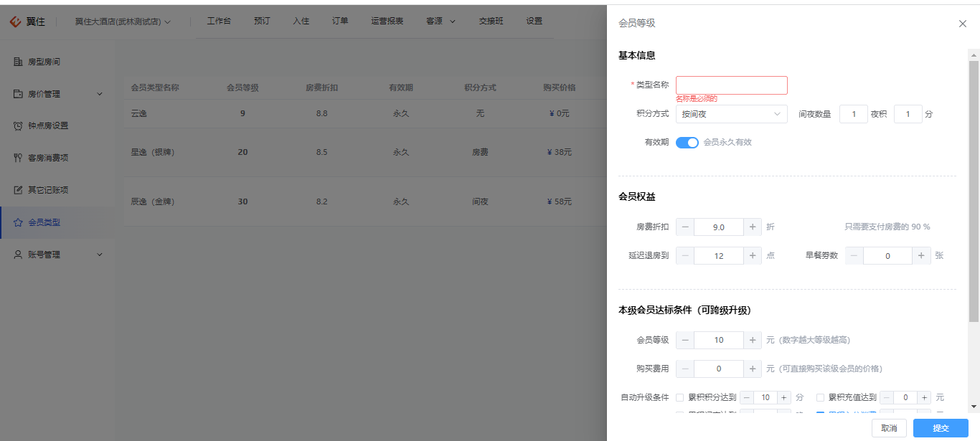Decrease 购买费用 with minus button
This screenshot has width=980, height=441.
685,369
